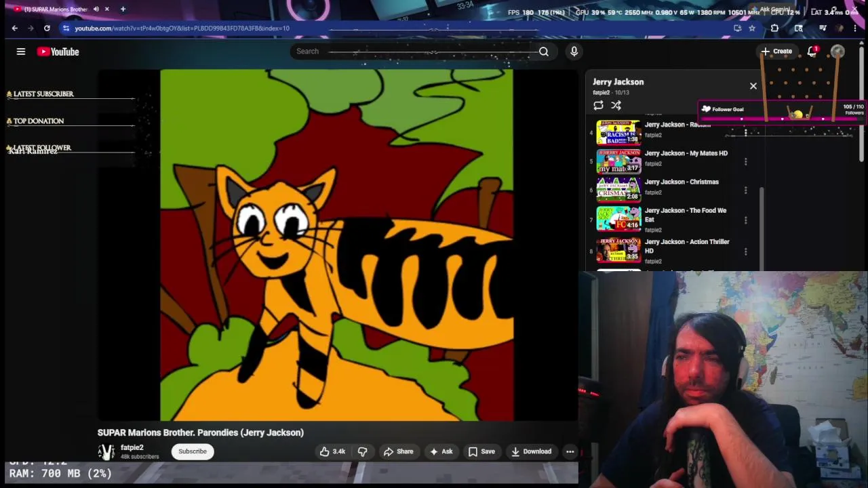Image resolution: width=868 pixels, height=488 pixels.
Task: Play Jerry Jackson - Christmas thumbnail
Action: pos(618,189)
